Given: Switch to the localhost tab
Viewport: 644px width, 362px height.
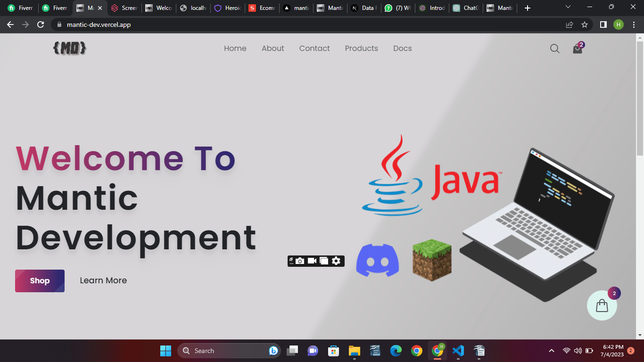Looking at the screenshot, I should point(193,8).
